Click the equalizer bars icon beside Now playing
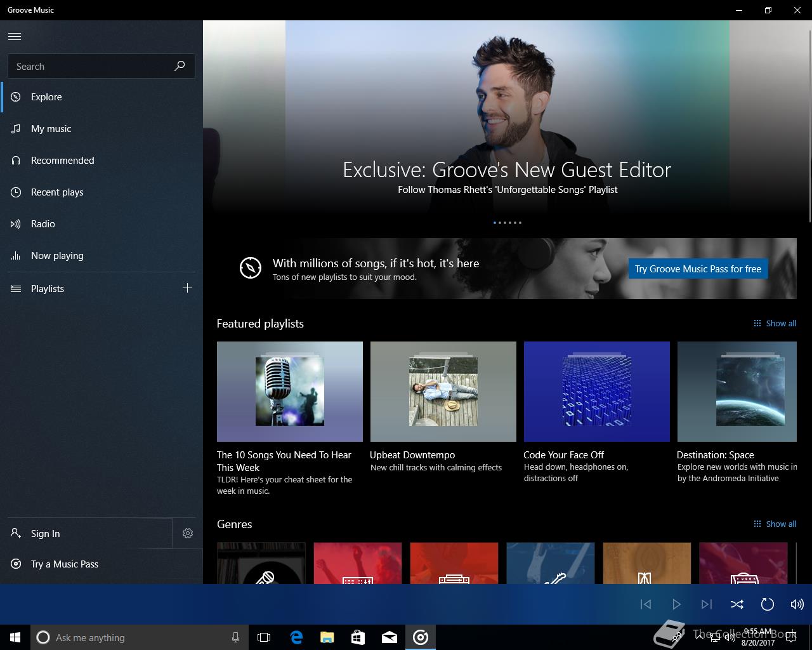Viewport: 812px width, 650px height. (16, 256)
